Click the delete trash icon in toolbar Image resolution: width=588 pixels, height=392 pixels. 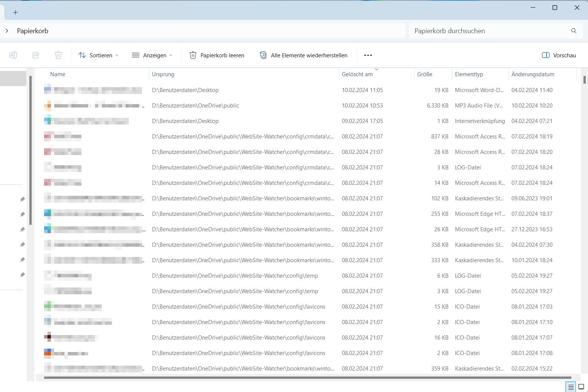coord(58,55)
